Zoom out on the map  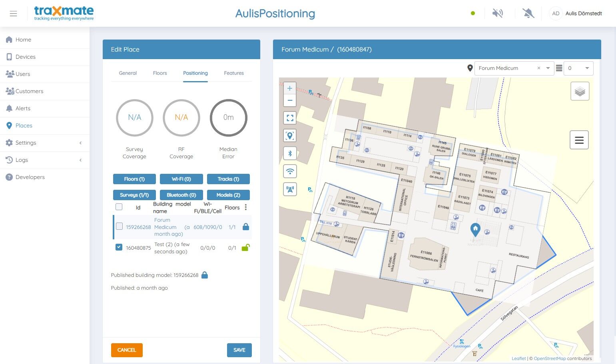(x=290, y=100)
